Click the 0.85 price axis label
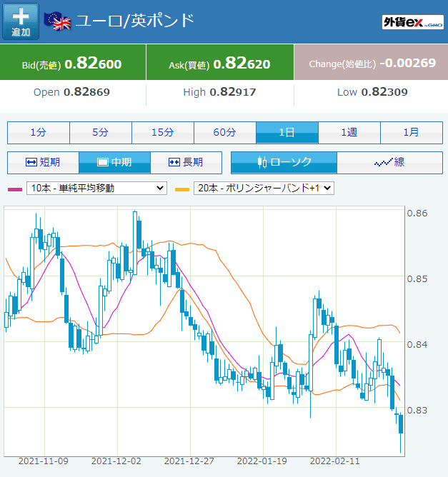The width and height of the screenshot is (448, 477). click(417, 279)
